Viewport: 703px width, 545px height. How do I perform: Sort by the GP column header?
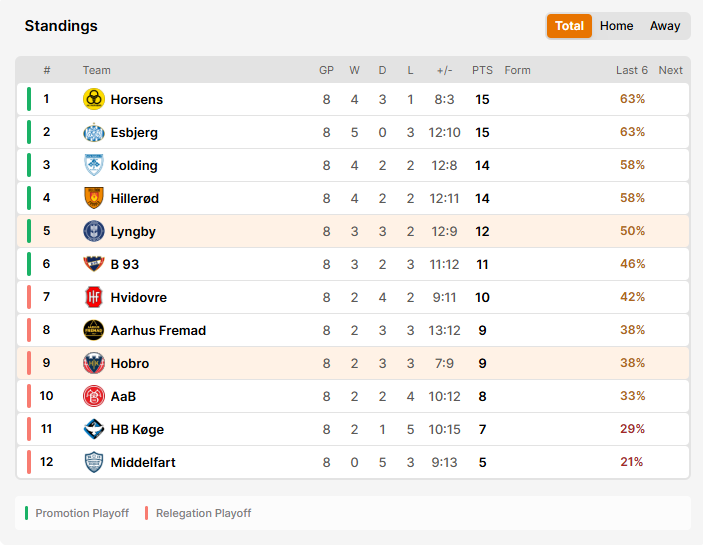pyautogui.click(x=326, y=70)
